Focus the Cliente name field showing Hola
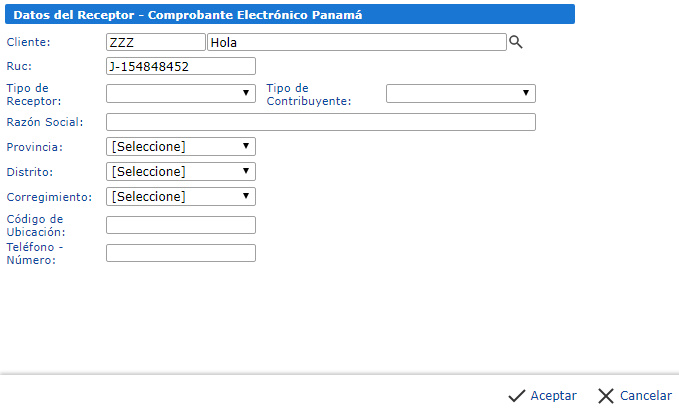Screen dimensions: 679x413 point(356,42)
